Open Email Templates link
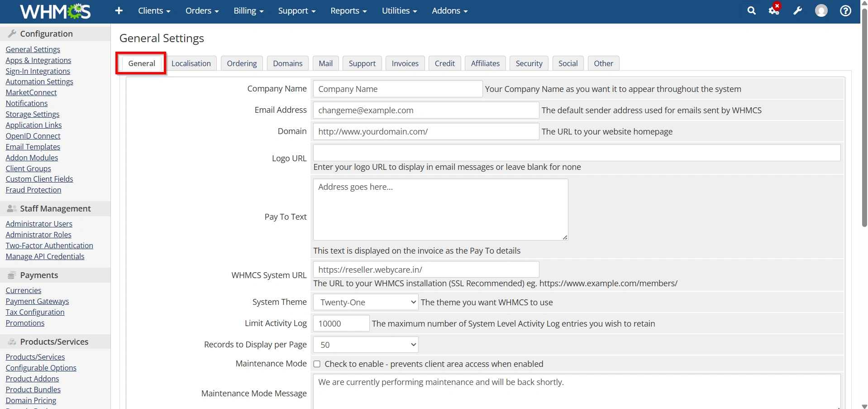This screenshot has height=409, width=868. [x=33, y=147]
